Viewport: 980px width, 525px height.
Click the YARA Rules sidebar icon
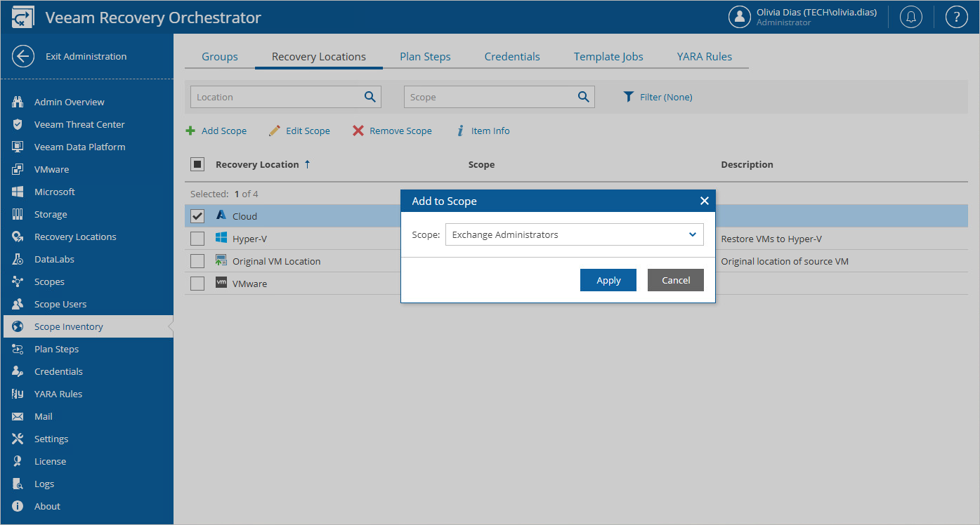tap(18, 394)
